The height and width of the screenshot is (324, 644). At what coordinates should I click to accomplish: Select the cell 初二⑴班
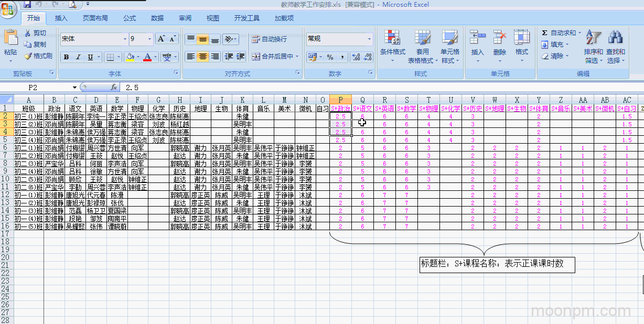click(x=28, y=148)
